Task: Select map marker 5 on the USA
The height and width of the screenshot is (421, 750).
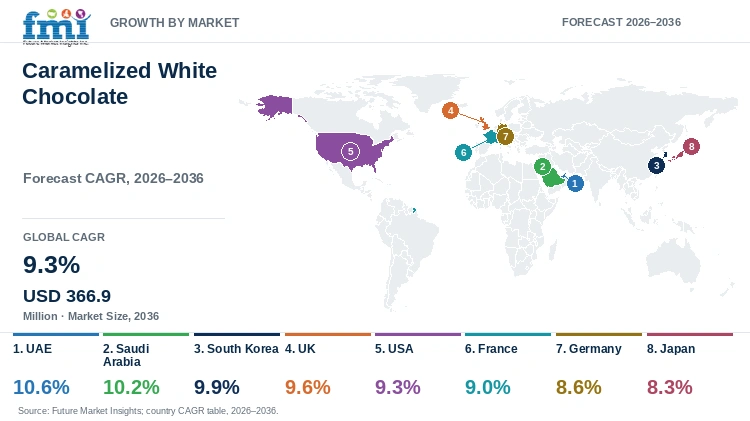Action: tap(350, 152)
